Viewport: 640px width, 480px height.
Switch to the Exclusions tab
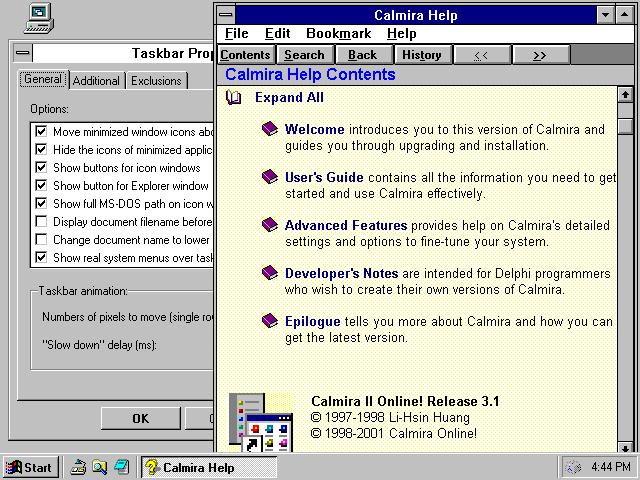[x=156, y=81]
